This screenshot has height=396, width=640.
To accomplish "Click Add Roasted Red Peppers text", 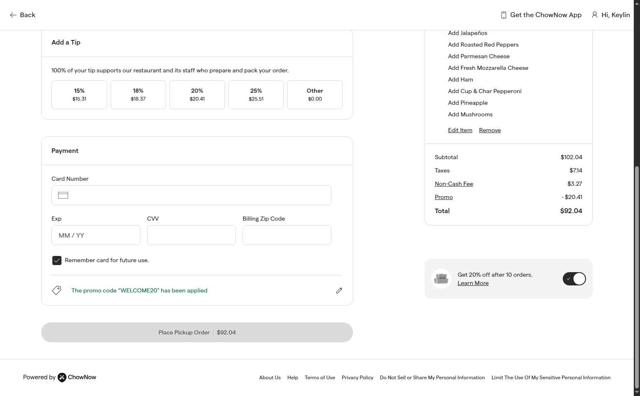I will (483, 44).
